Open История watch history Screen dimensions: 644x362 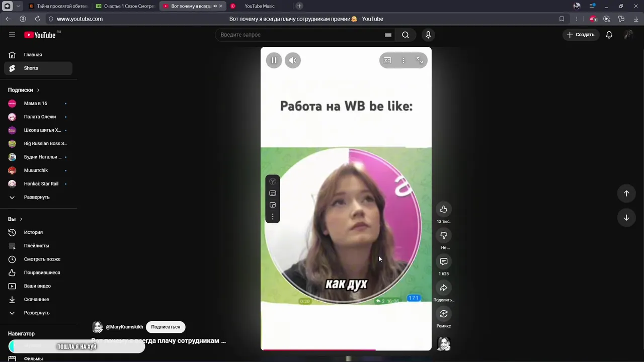point(38,232)
